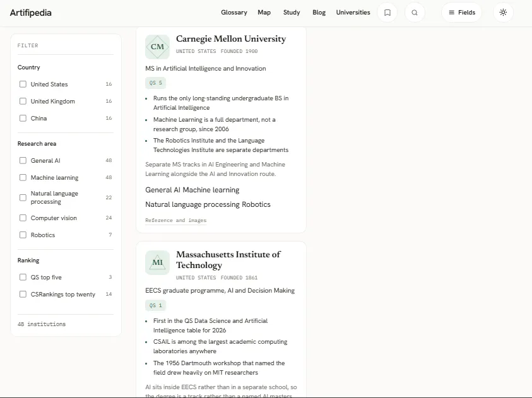The image size is (532, 398).
Task: Open the search magnifier icon
Action: 415,13
